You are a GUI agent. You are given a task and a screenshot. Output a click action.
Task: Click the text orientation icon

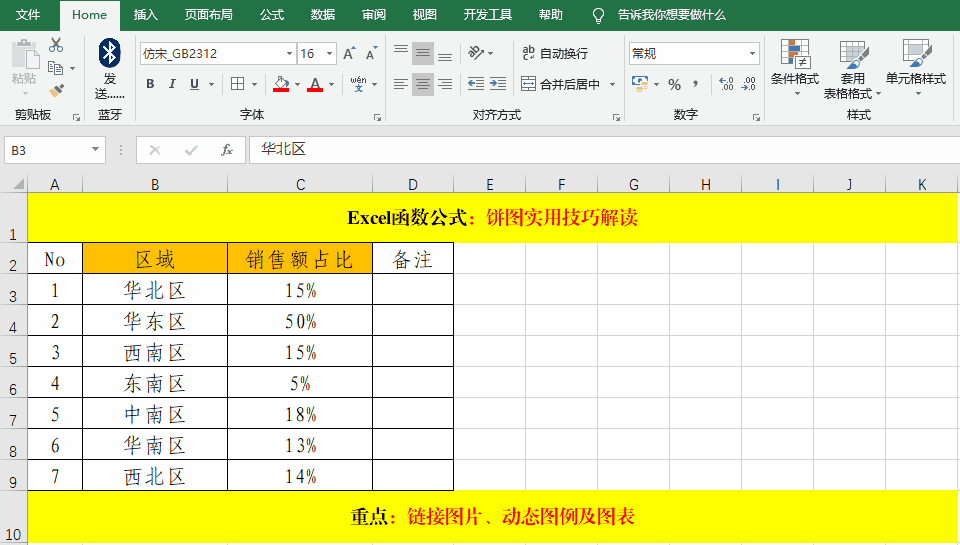476,53
